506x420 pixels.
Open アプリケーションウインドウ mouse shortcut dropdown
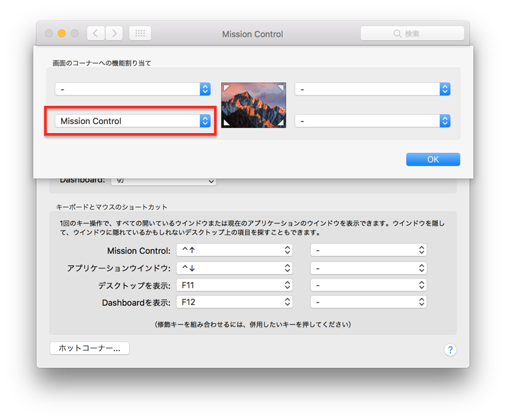[368, 268]
